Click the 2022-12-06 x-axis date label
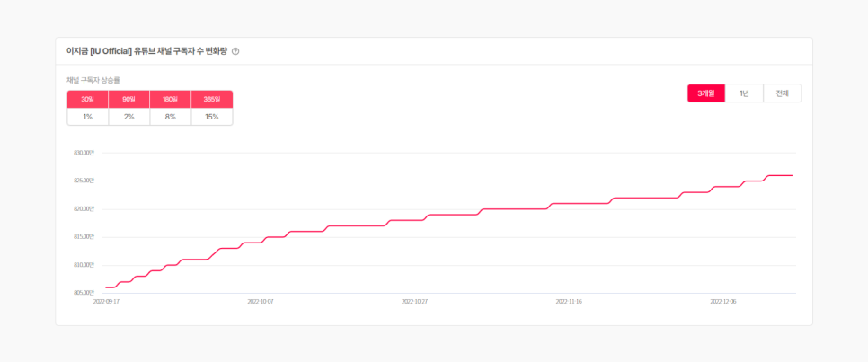This screenshot has width=868, height=362. point(723,302)
